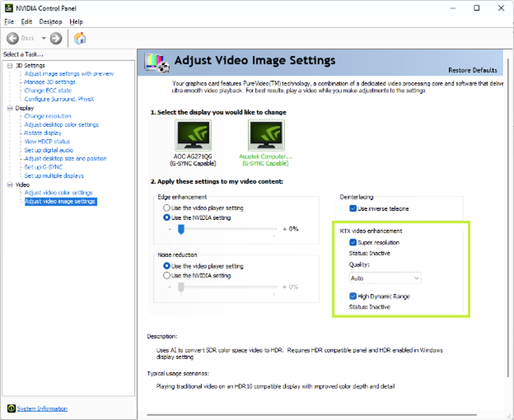
Task: Click Restore Defaults link
Action: pyautogui.click(x=473, y=70)
